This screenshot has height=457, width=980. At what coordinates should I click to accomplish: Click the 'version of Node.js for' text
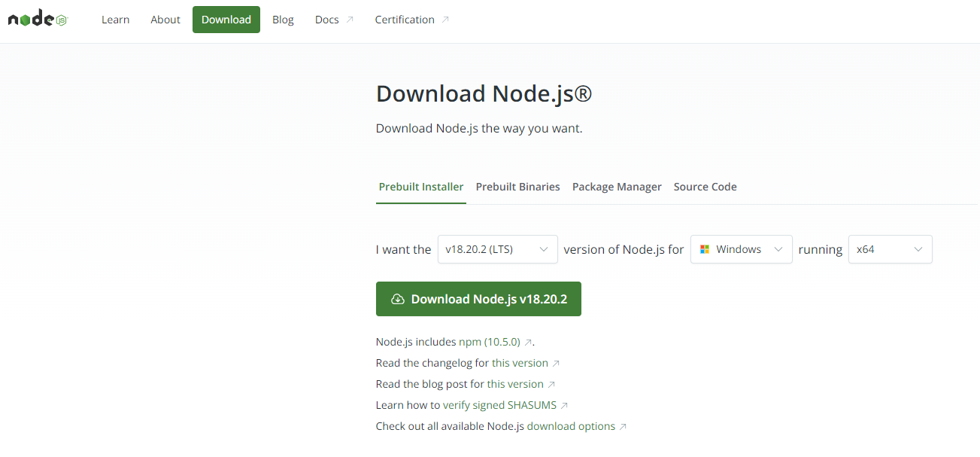(x=624, y=249)
